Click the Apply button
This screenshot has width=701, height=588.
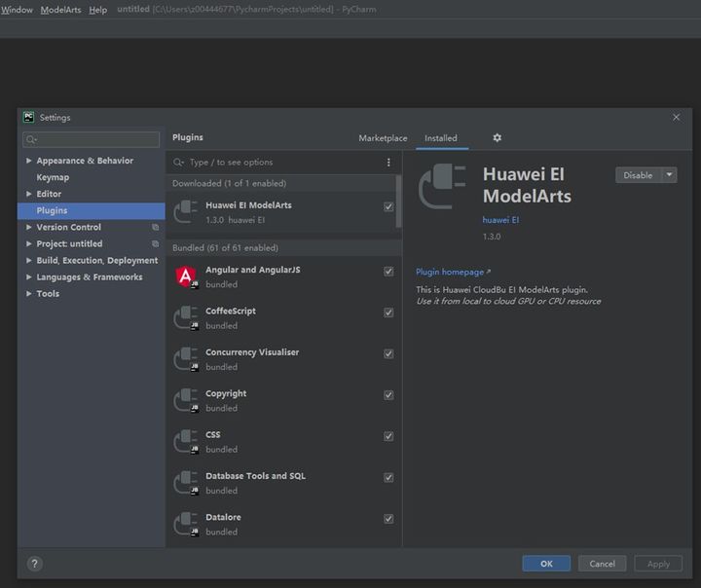[x=658, y=564]
